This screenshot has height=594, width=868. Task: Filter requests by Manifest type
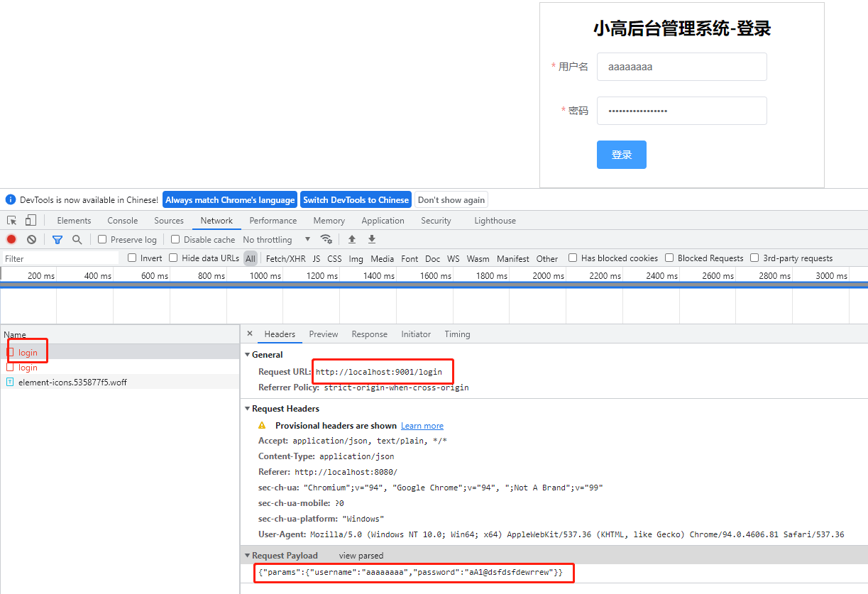pos(513,258)
